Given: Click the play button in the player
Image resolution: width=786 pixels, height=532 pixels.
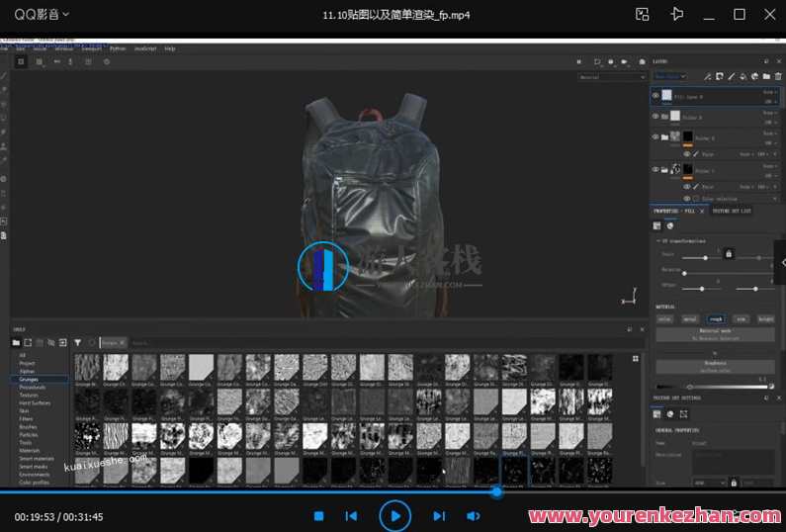Looking at the screenshot, I should (394, 515).
